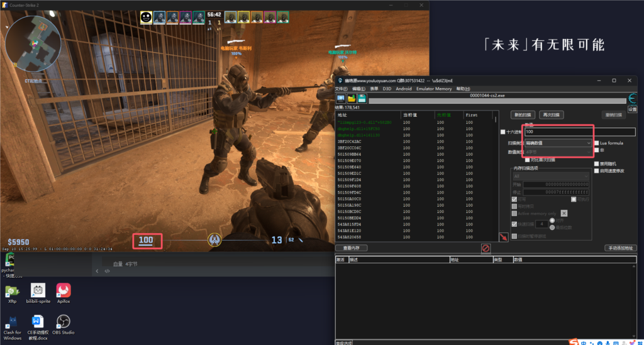
Task: Open the Emulator Memory menu
Action: pyautogui.click(x=434, y=89)
